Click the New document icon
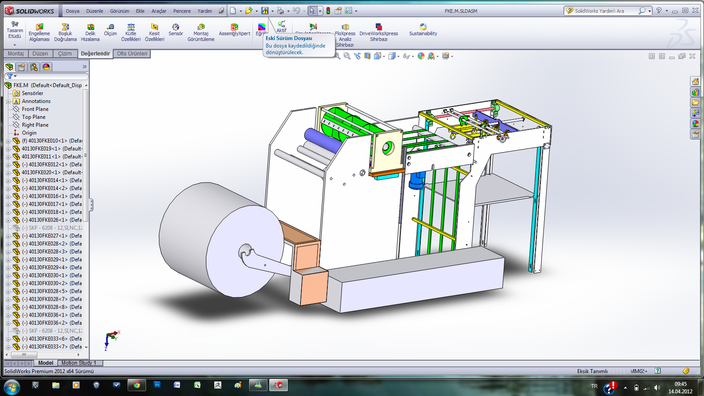This screenshot has height=396, width=704. coord(233,11)
